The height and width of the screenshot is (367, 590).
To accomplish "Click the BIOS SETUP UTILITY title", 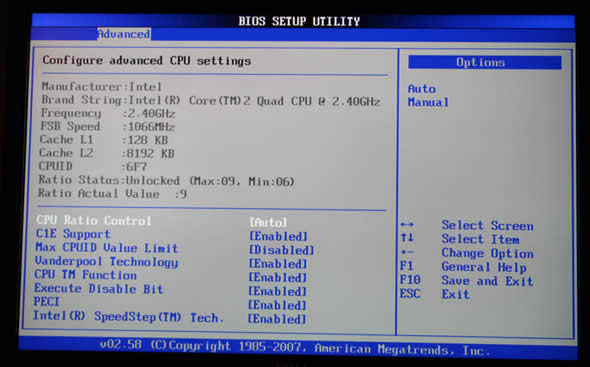I will coord(299,21).
